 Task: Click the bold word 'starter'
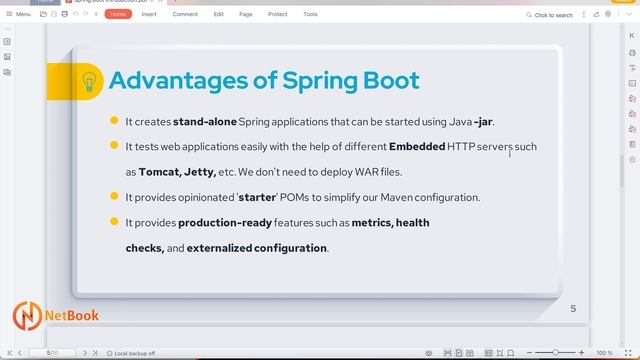(x=257, y=197)
